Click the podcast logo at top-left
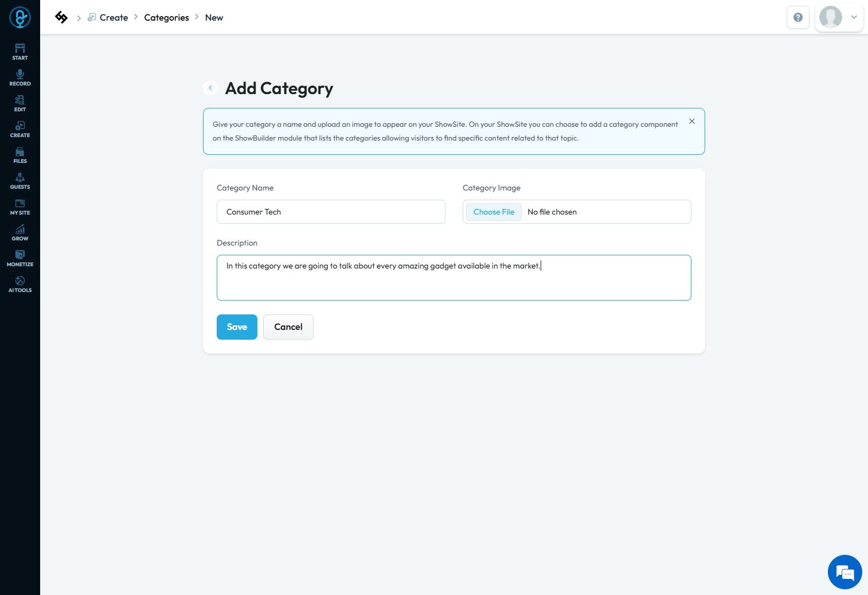This screenshot has width=868, height=595. click(20, 17)
